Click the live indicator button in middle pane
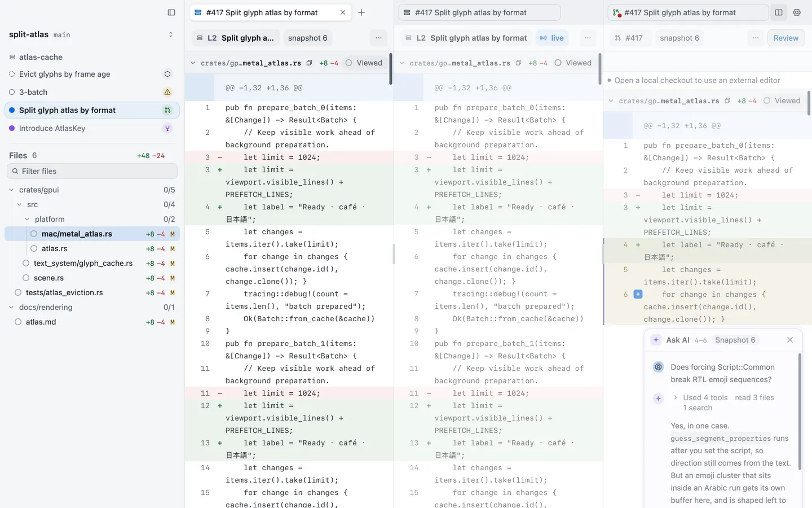Viewport: 812px width, 508px height. pyautogui.click(x=552, y=38)
